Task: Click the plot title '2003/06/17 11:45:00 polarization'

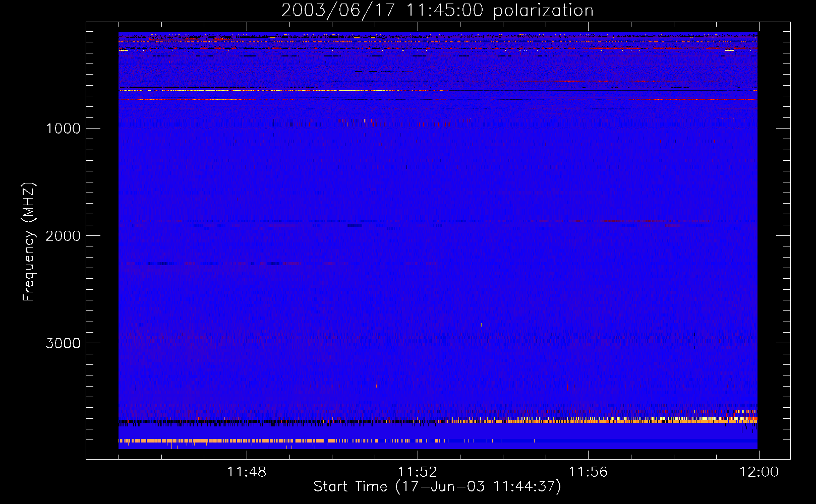Action: click(437, 11)
